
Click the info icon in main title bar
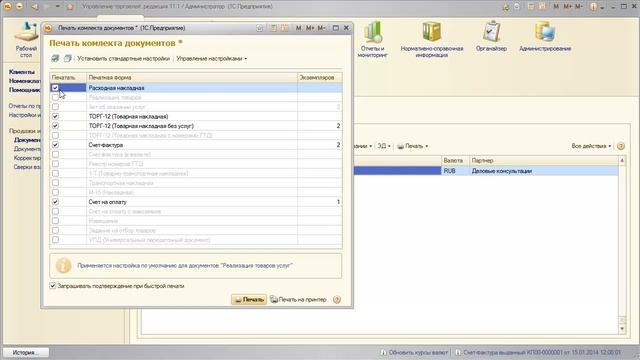point(593,7)
